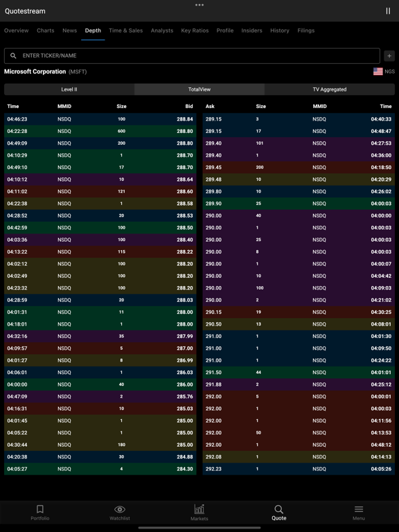The image size is (399, 532).
Task: Select bid price 288.58
Action: click(185, 204)
